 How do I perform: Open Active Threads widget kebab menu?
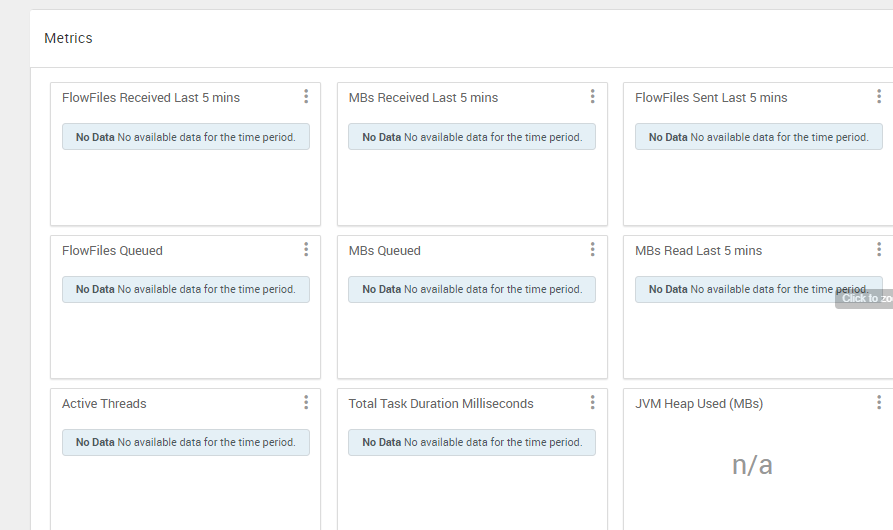click(x=306, y=403)
